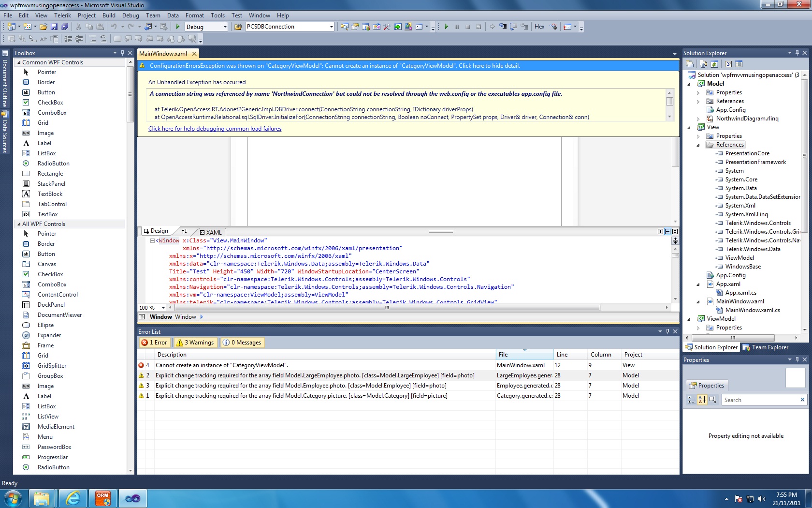
Task: Toggle the 3 Warnings filter
Action: tap(196, 343)
